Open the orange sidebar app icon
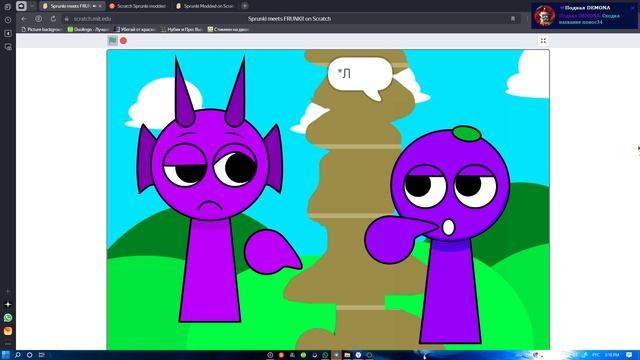The image size is (640, 360). pos(8,331)
